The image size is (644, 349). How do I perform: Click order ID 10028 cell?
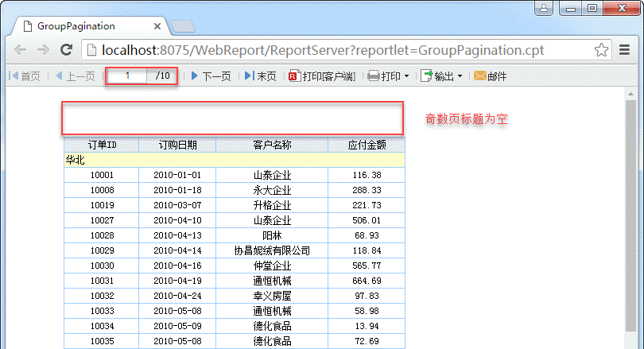point(102,235)
